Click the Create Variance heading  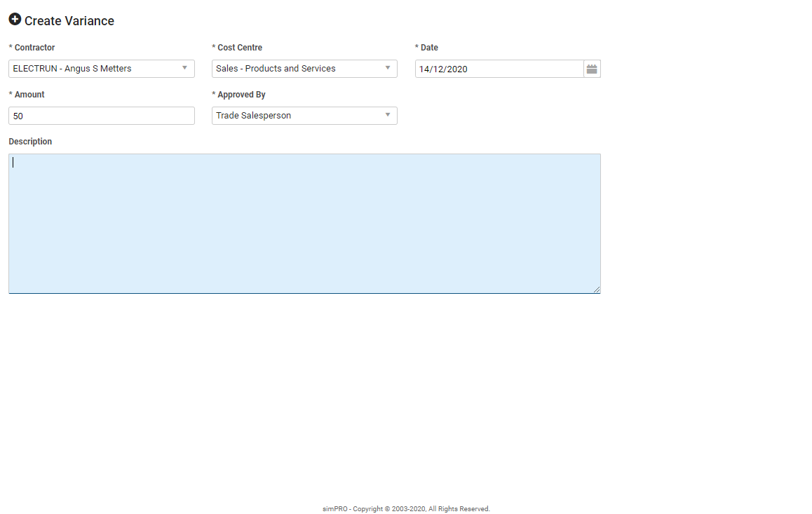point(70,20)
